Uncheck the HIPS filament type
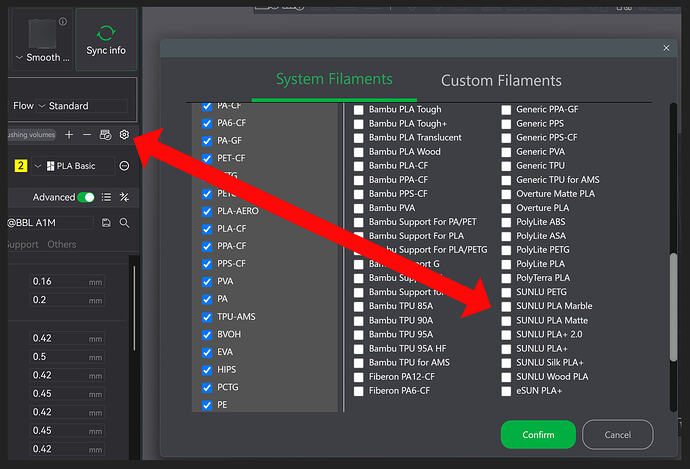690x469 pixels. 207,370
